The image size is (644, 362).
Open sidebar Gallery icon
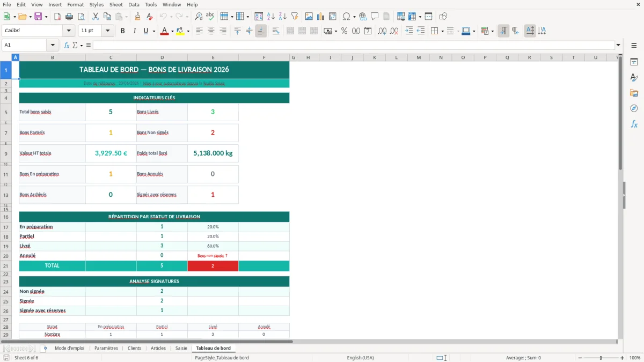coord(634,93)
